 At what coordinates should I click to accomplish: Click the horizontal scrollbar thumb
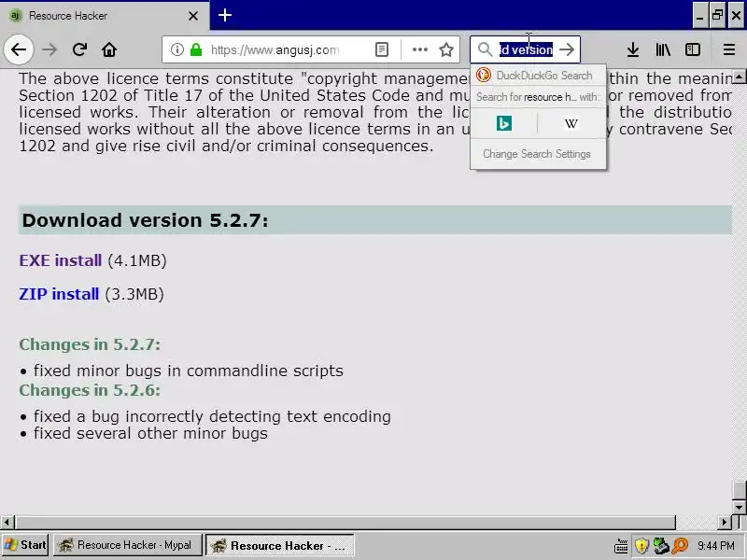(x=345, y=523)
